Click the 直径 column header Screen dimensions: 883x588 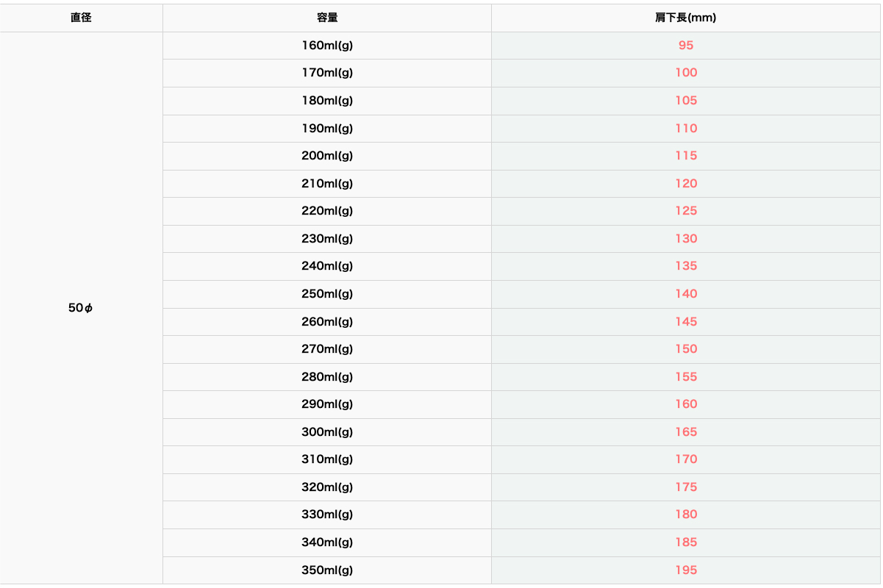(x=81, y=18)
